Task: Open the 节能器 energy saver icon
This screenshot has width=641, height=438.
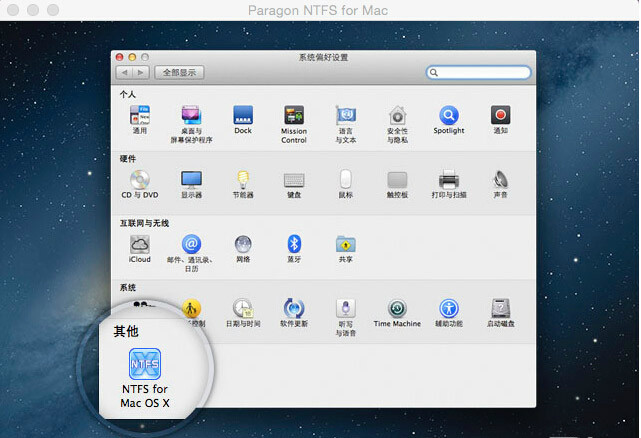Action: (243, 180)
